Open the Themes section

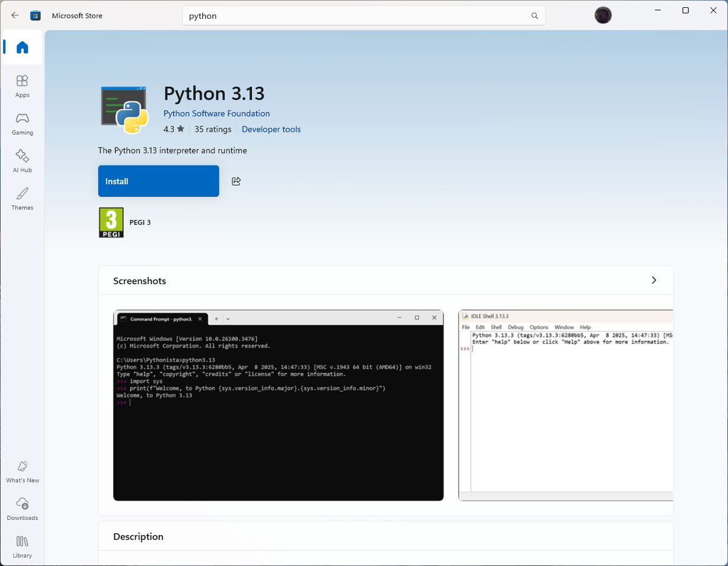pos(22,199)
